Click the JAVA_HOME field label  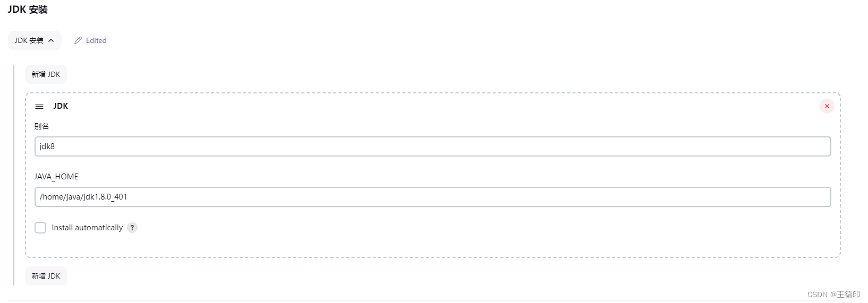pyautogui.click(x=56, y=177)
